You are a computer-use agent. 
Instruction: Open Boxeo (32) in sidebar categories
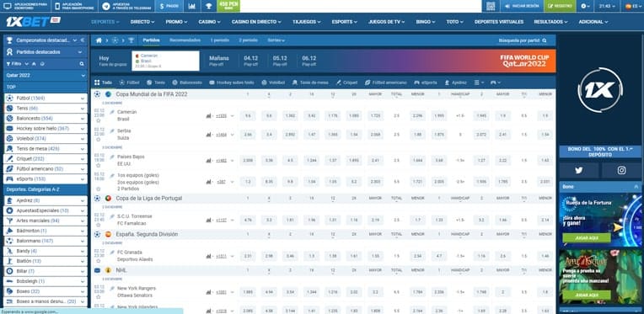46,291
